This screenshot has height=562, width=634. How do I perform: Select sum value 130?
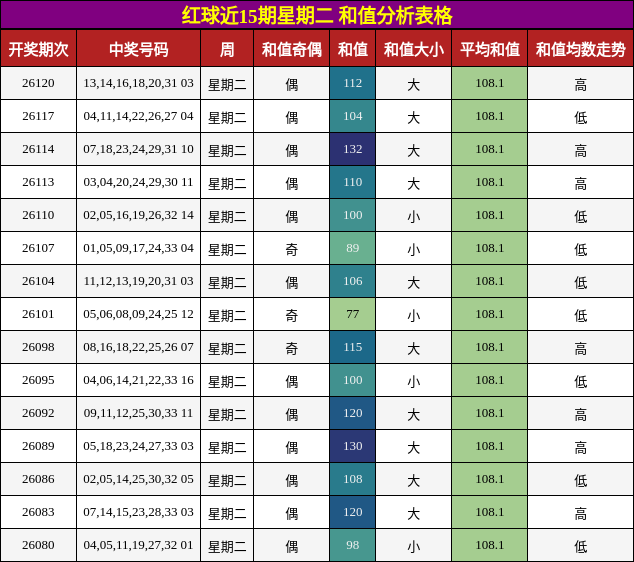click(353, 446)
